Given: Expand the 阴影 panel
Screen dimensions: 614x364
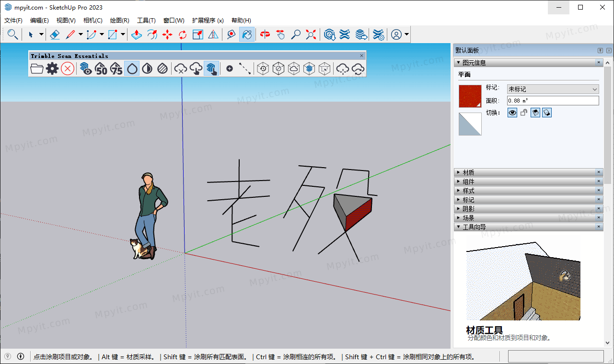Looking at the screenshot, I should coord(528,209).
